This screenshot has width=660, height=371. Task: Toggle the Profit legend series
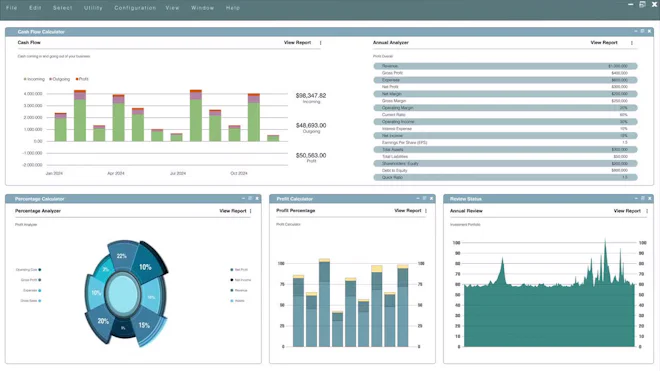tap(82, 79)
